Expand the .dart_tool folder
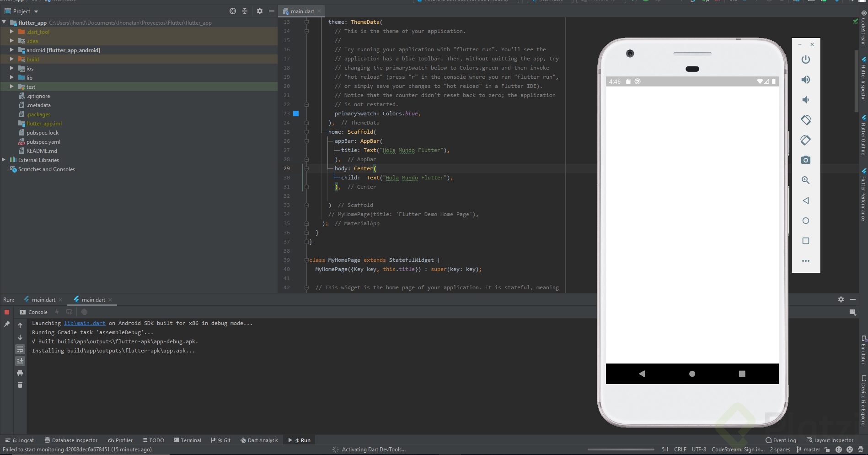 coord(12,32)
